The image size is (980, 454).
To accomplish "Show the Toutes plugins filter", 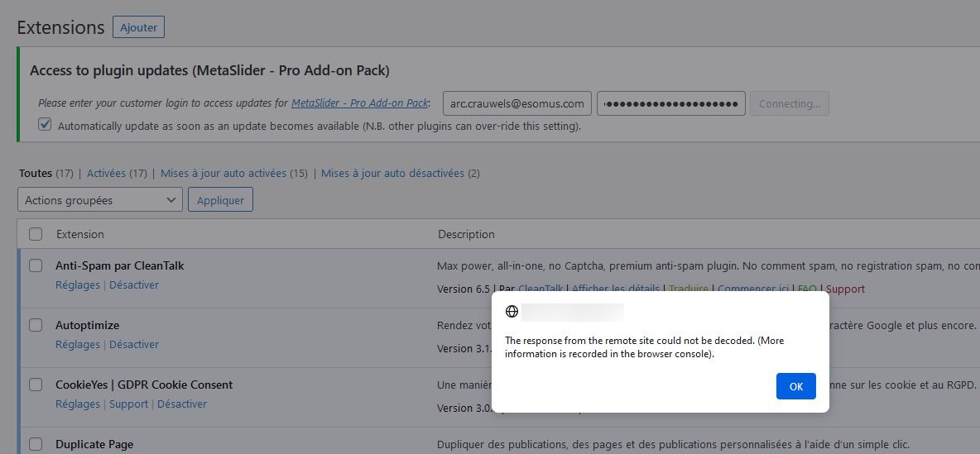I will (36, 174).
